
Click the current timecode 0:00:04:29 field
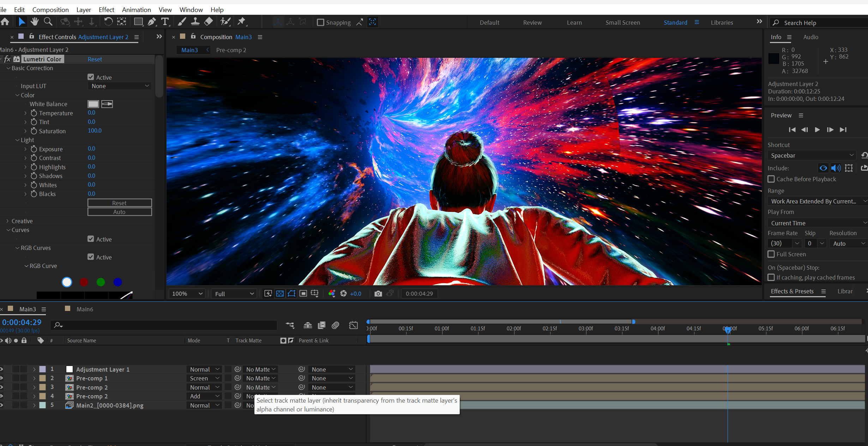[x=22, y=322]
